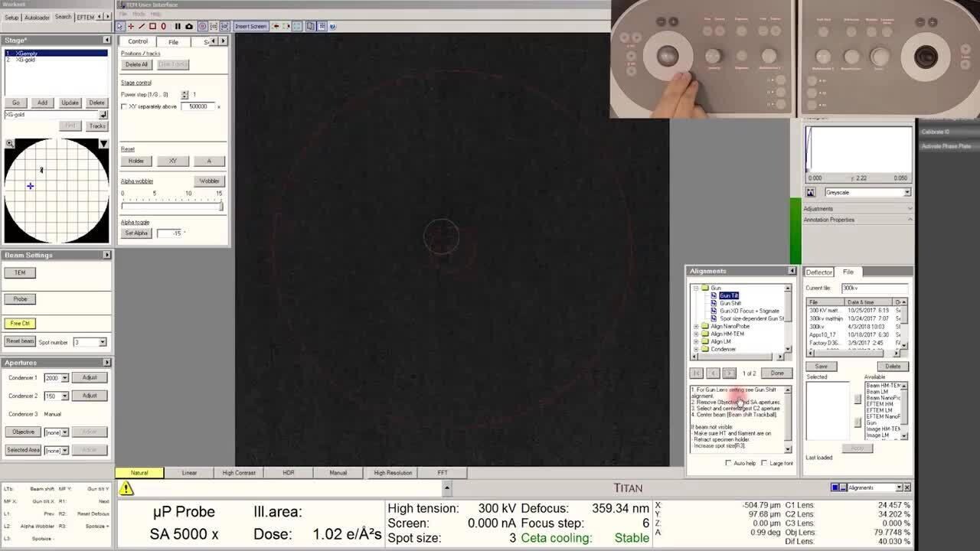
Task: Select the red crosshair marker tool
Action: click(x=131, y=26)
